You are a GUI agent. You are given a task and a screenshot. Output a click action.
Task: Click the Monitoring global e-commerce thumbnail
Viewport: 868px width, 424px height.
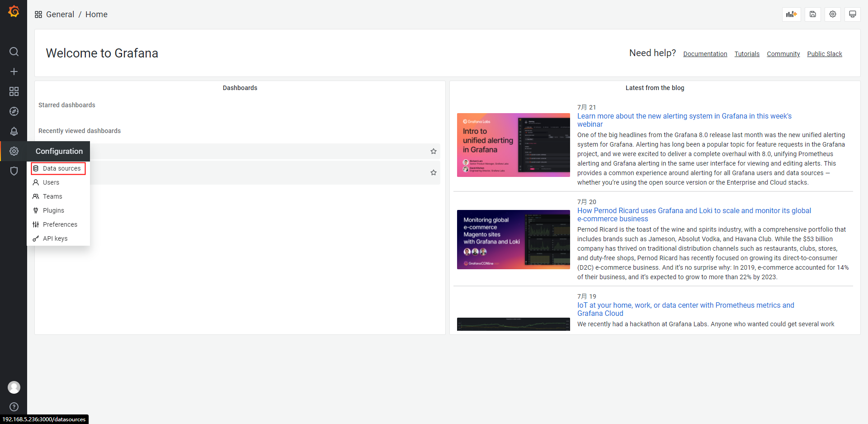pos(514,239)
